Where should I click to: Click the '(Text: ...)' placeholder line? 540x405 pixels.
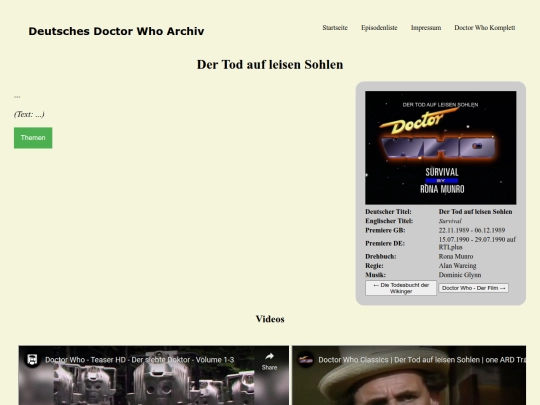[29, 114]
